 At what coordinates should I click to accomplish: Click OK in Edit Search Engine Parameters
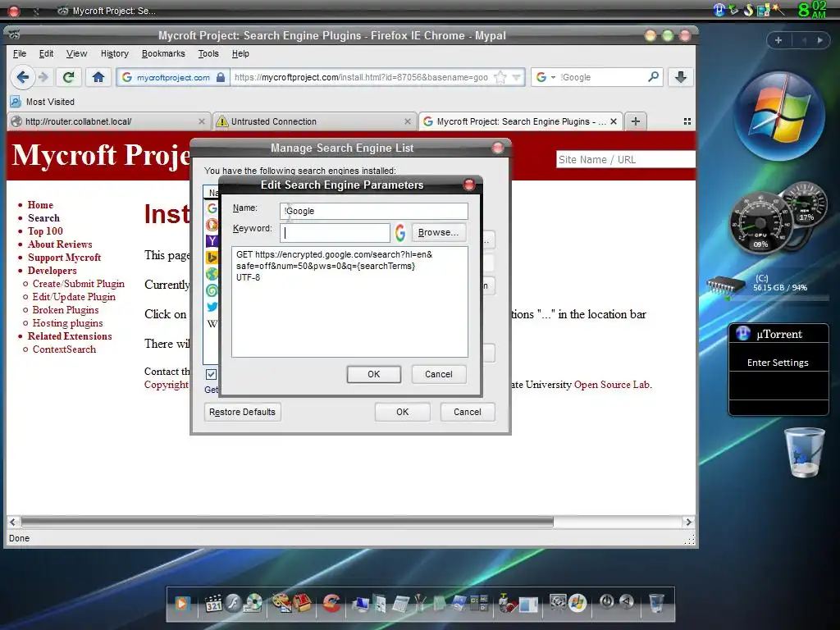click(x=374, y=374)
